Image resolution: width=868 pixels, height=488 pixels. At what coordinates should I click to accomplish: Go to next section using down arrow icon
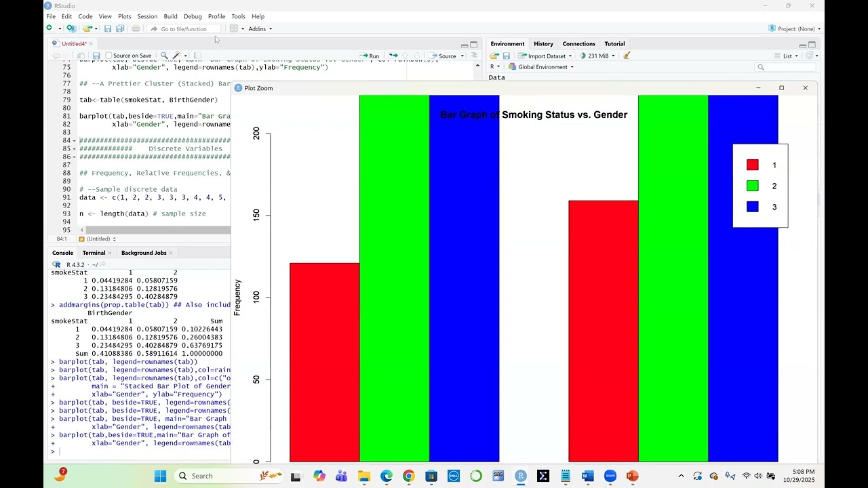[417, 56]
